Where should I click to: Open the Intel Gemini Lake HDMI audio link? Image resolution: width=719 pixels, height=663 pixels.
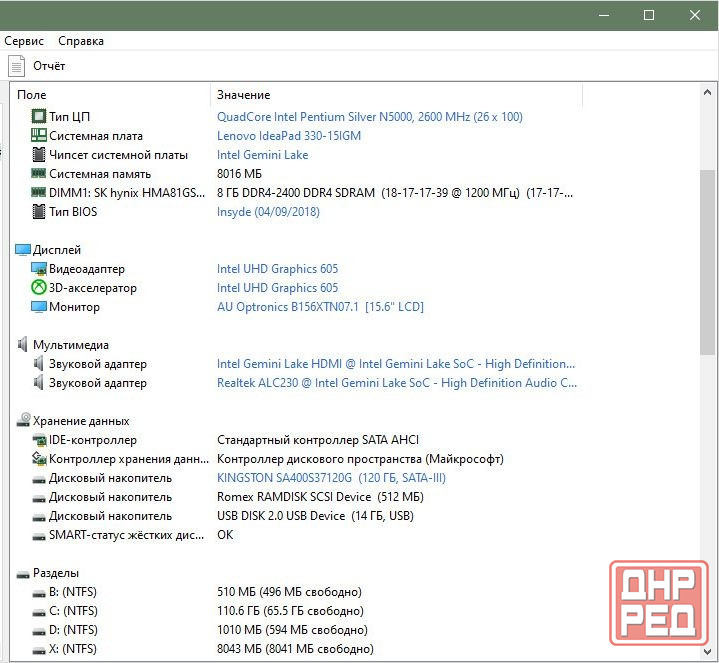point(396,364)
